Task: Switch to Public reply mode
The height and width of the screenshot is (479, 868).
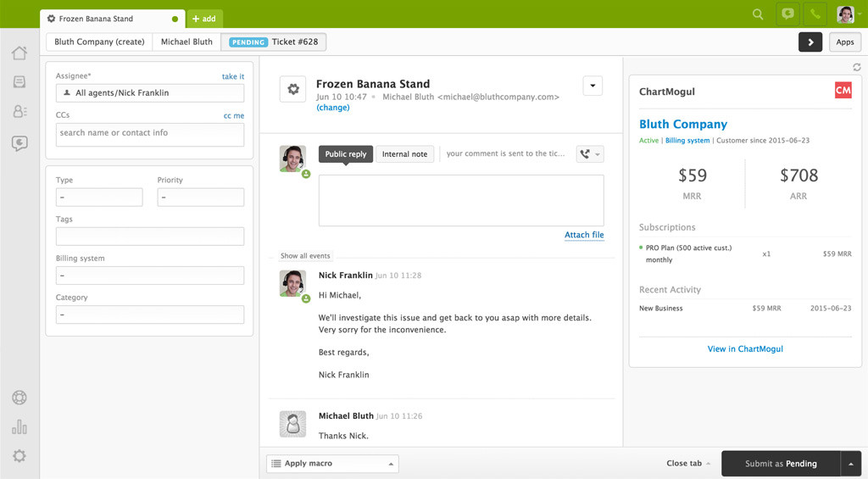Action: pyautogui.click(x=346, y=154)
